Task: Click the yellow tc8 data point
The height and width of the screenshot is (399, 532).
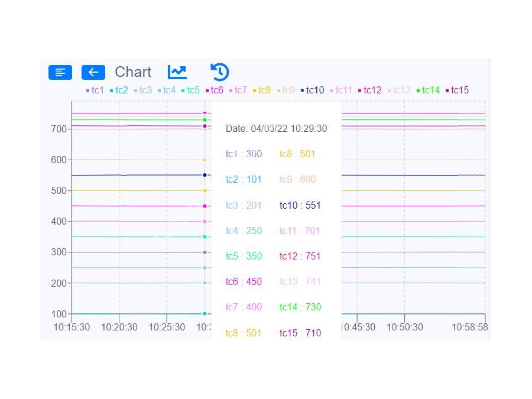Action: (x=205, y=191)
